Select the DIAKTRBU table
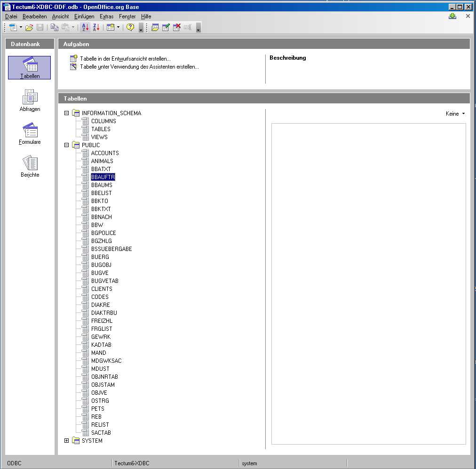Image resolution: width=476 pixels, height=469 pixels. (104, 313)
